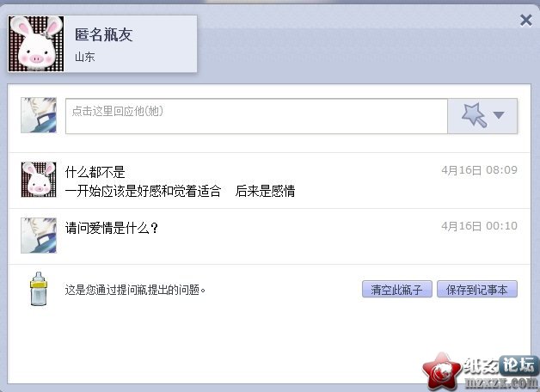This screenshot has width=540, height=392.
Task: Click the 论坛 watermark text
Action: tap(518, 365)
